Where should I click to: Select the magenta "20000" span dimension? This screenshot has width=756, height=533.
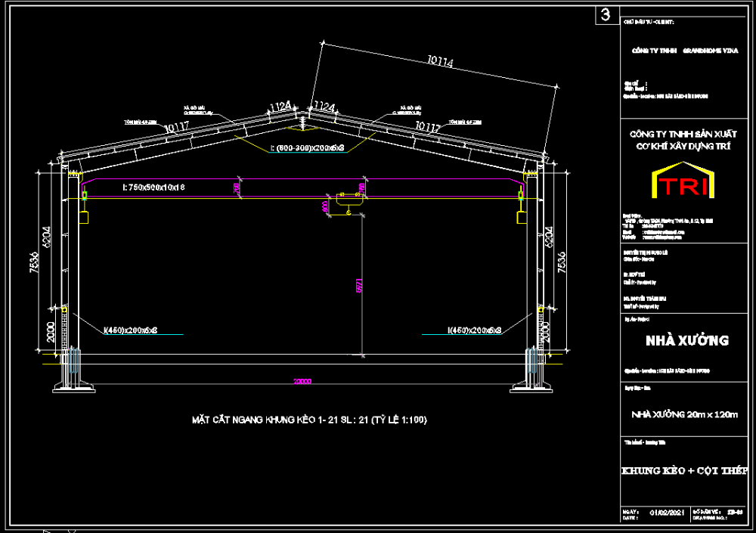tap(302, 382)
